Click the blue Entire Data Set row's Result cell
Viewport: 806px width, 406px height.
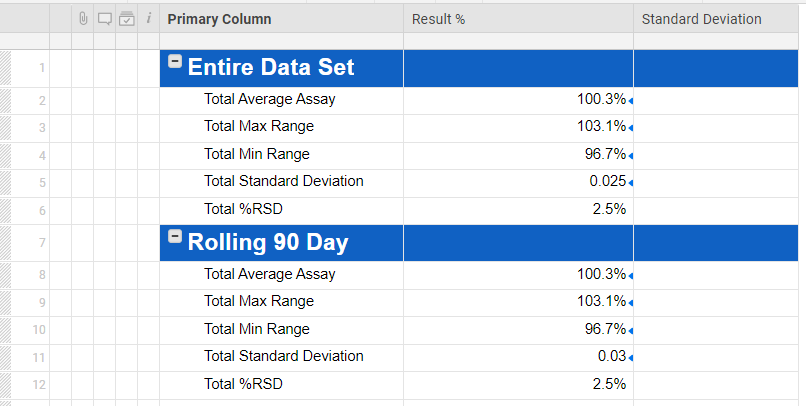pyautogui.click(x=518, y=68)
